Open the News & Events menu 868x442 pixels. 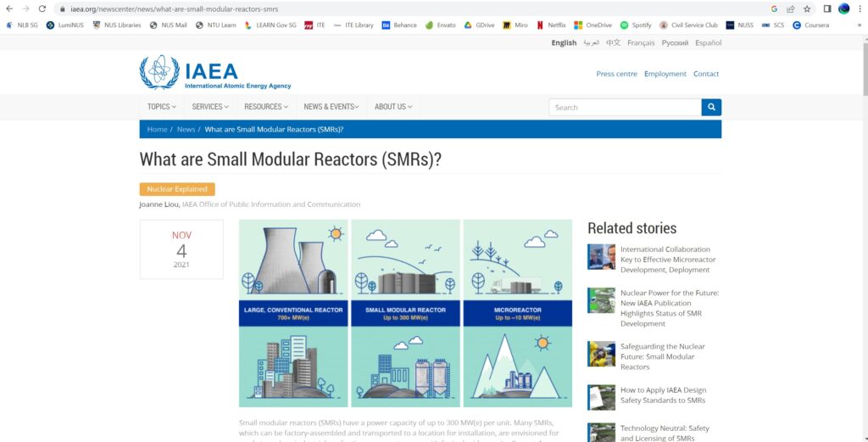coord(331,107)
